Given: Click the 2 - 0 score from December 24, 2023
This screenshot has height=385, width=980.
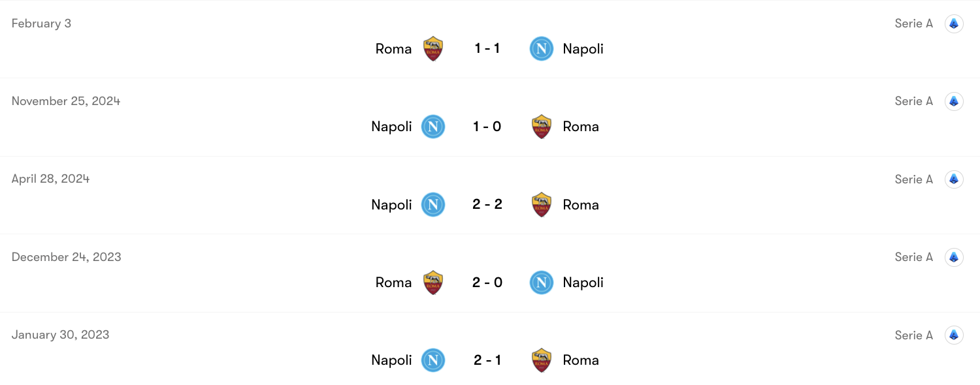Looking at the screenshot, I should tap(487, 283).
